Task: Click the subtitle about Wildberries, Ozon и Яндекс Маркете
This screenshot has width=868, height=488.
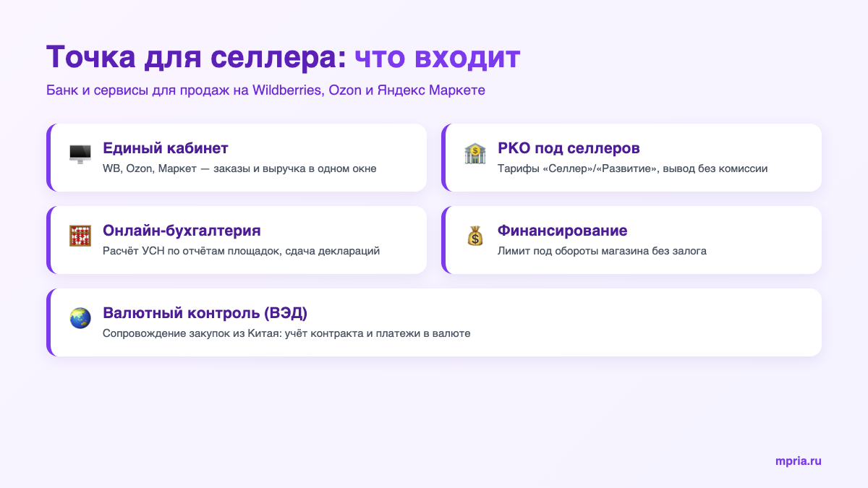Action: pyautogui.click(x=265, y=90)
